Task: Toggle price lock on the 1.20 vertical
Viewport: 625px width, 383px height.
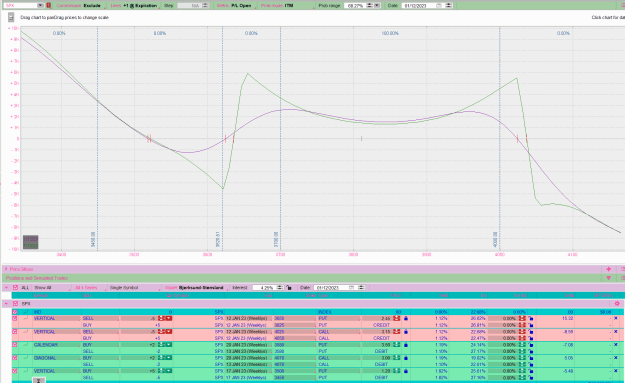Action: pos(406,371)
